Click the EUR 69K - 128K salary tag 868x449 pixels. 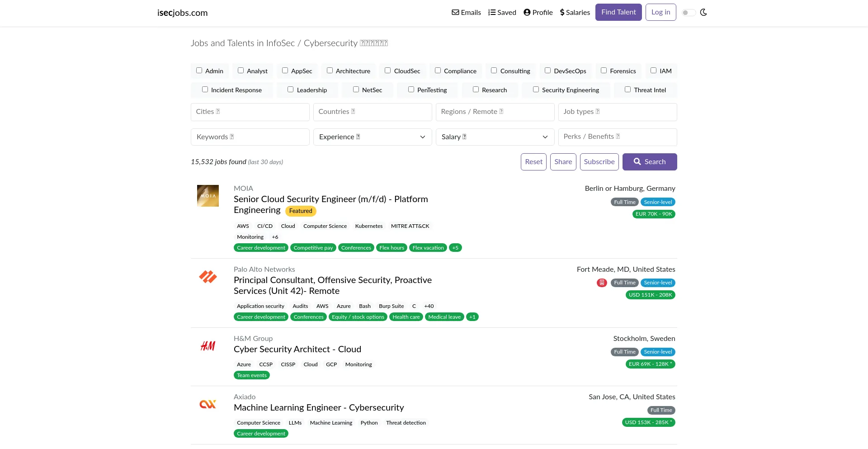pyautogui.click(x=651, y=364)
